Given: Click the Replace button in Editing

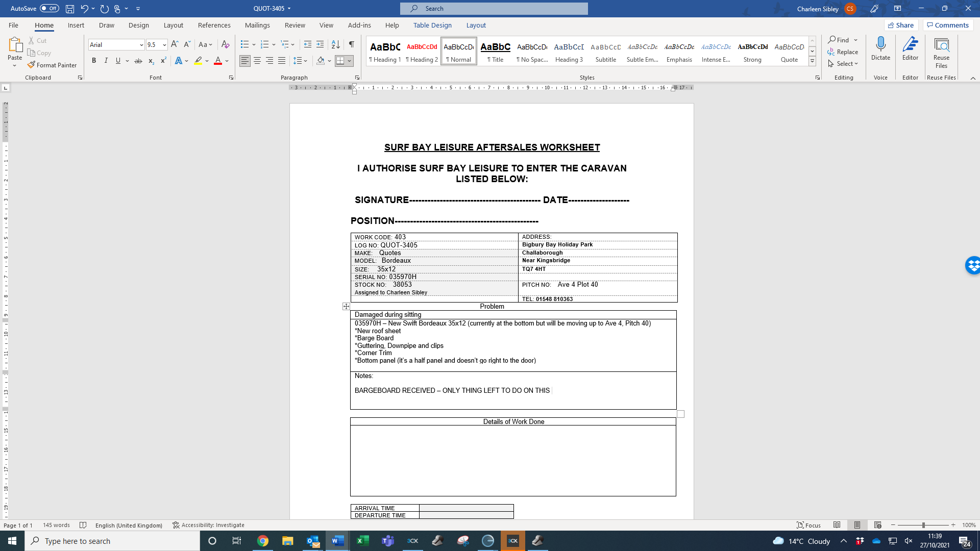Looking at the screenshot, I should (843, 52).
